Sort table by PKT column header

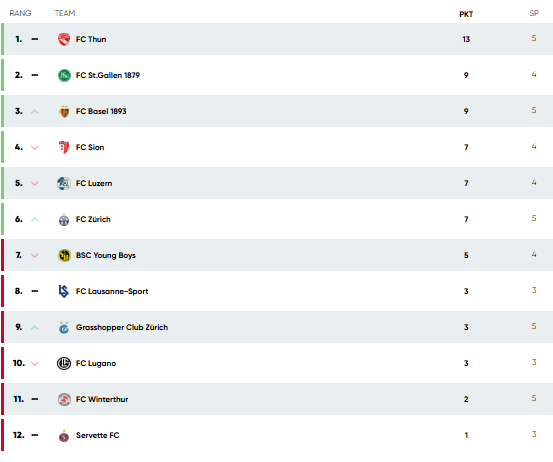coord(466,14)
